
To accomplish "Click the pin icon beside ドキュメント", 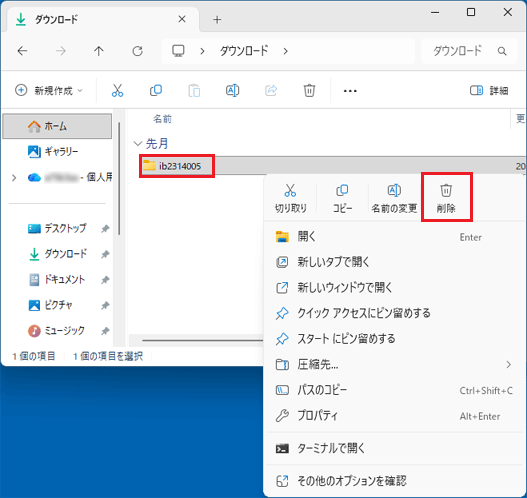I will click(105, 280).
